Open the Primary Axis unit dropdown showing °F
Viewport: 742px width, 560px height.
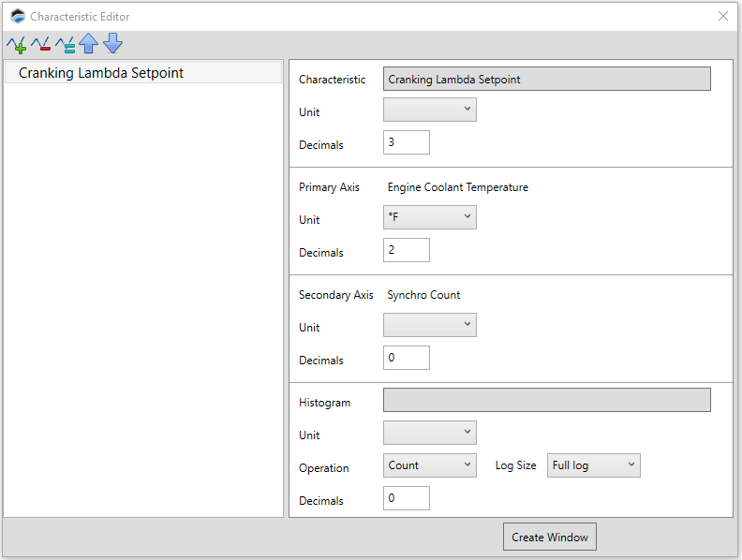tap(429, 218)
